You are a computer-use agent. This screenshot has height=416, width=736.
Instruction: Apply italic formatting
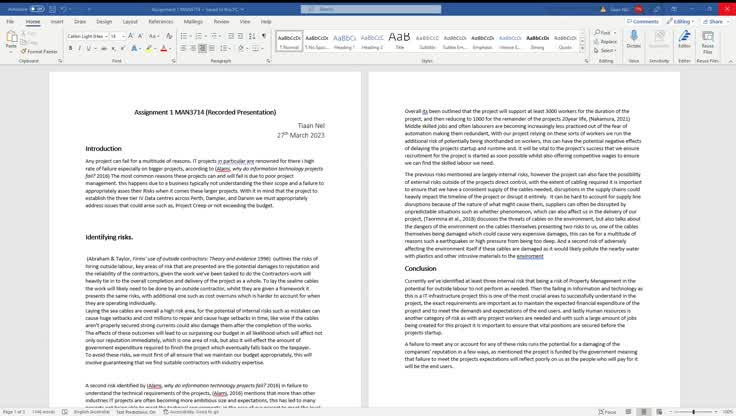pyautogui.click(x=79, y=47)
